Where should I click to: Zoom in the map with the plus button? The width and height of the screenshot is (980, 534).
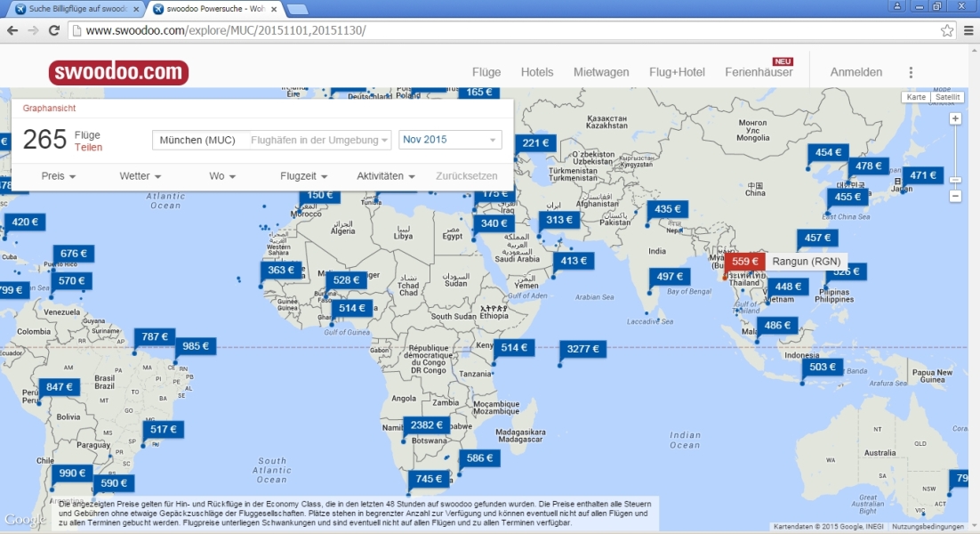click(955, 118)
